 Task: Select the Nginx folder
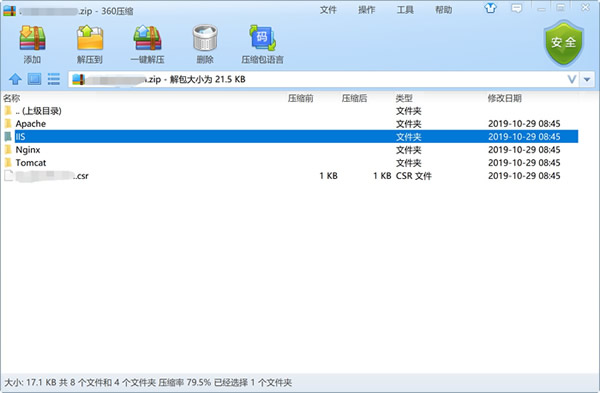click(291, 150)
